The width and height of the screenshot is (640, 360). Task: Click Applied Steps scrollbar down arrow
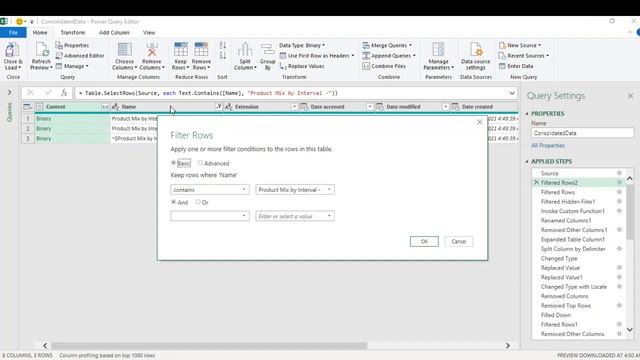pyautogui.click(x=630, y=329)
